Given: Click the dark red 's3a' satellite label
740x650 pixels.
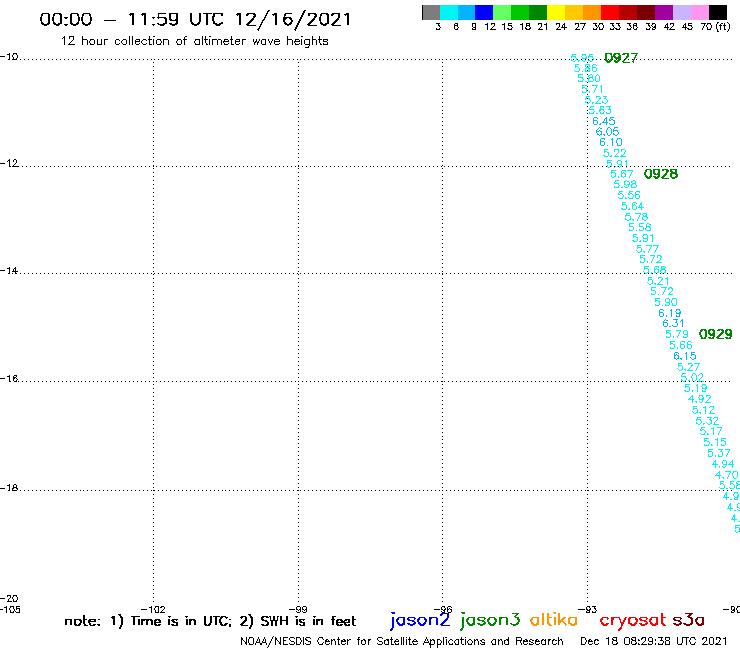Looking at the screenshot, I should coord(688,620).
